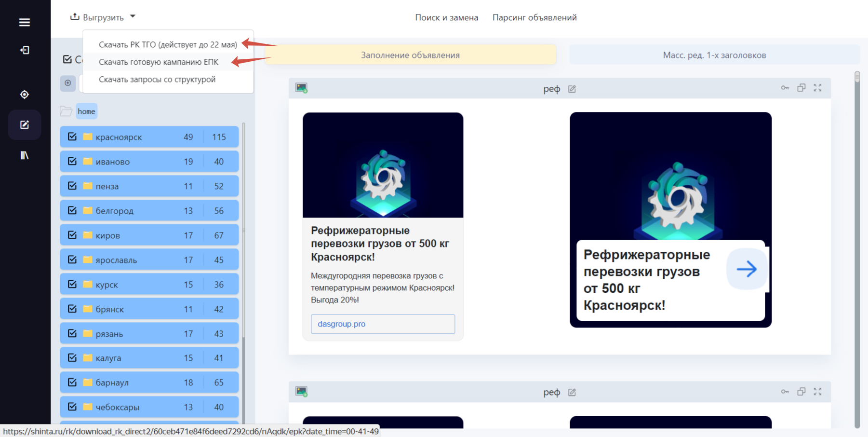
Task: Choose Скачать РК ТГО menu entry
Action: (x=168, y=44)
